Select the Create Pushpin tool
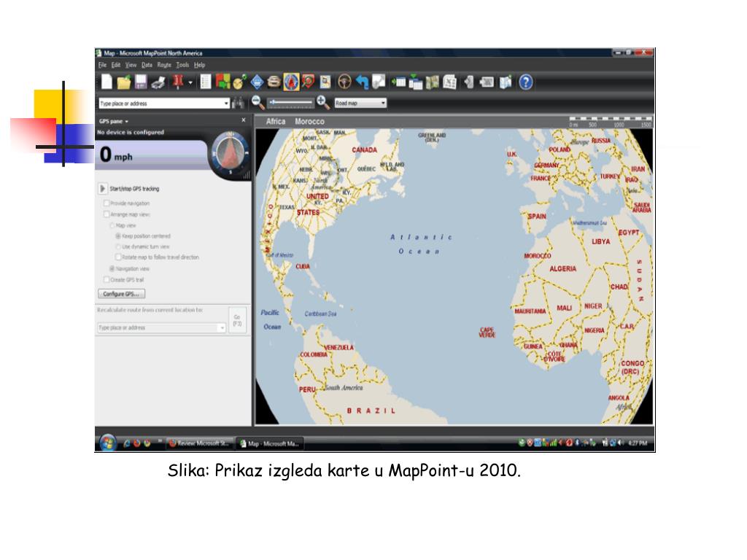Screen dimensions: 747x560 click(179, 82)
